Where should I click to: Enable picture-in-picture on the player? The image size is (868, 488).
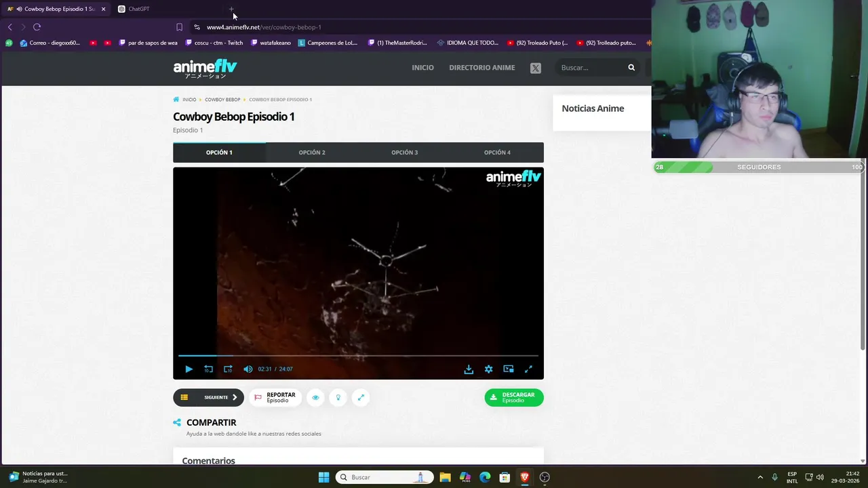pos(509,369)
